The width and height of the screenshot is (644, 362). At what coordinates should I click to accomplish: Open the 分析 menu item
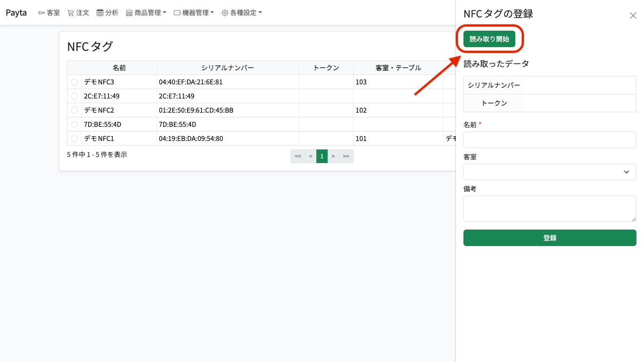[x=107, y=13]
